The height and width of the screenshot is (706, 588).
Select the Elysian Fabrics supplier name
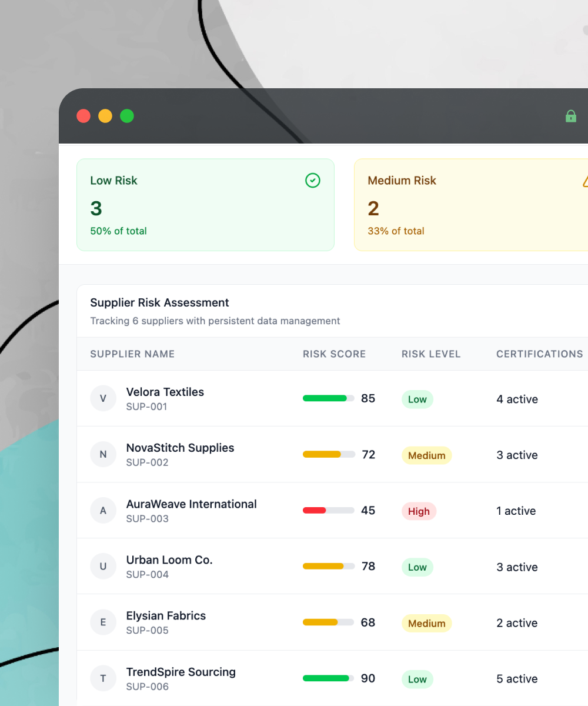166,616
